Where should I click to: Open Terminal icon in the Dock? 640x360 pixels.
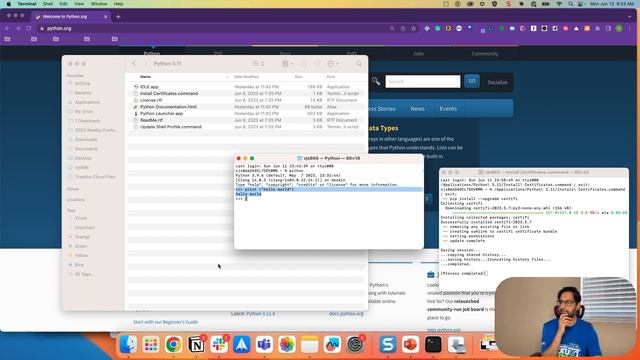(x=433, y=344)
